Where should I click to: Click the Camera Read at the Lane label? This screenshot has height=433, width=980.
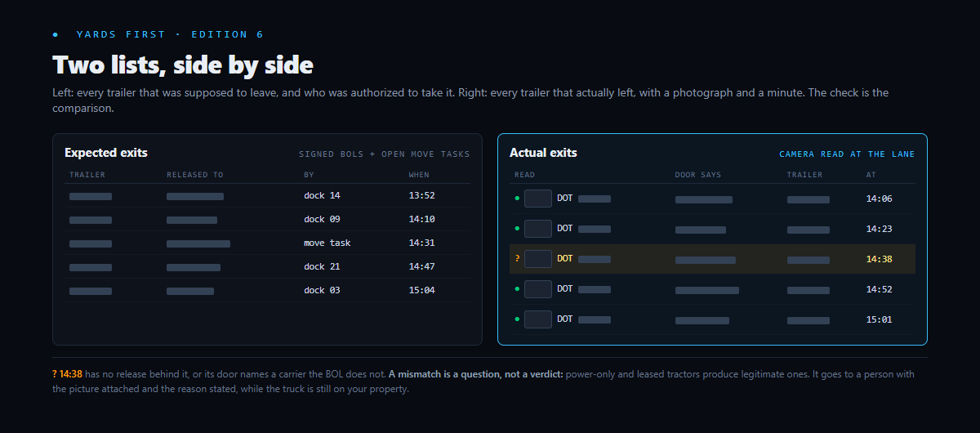847,154
